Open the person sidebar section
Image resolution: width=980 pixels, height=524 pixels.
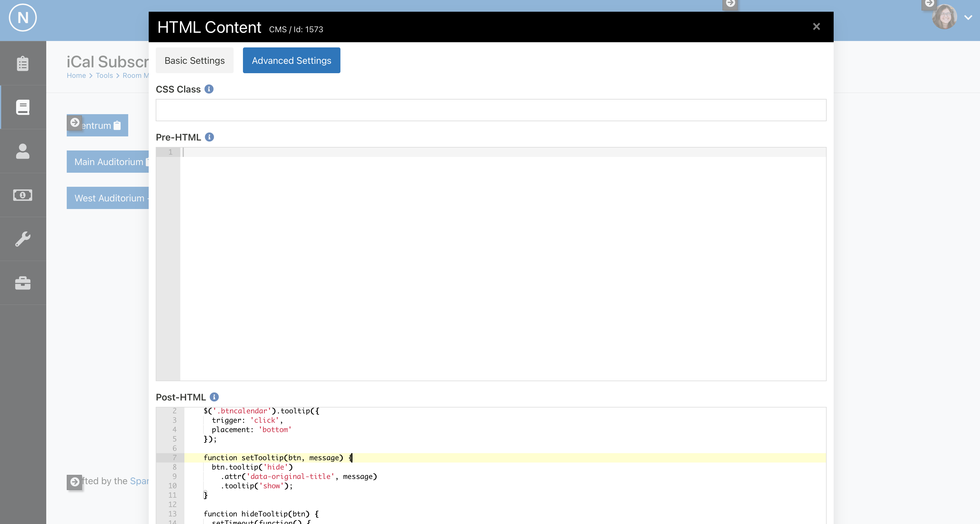[x=23, y=151]
